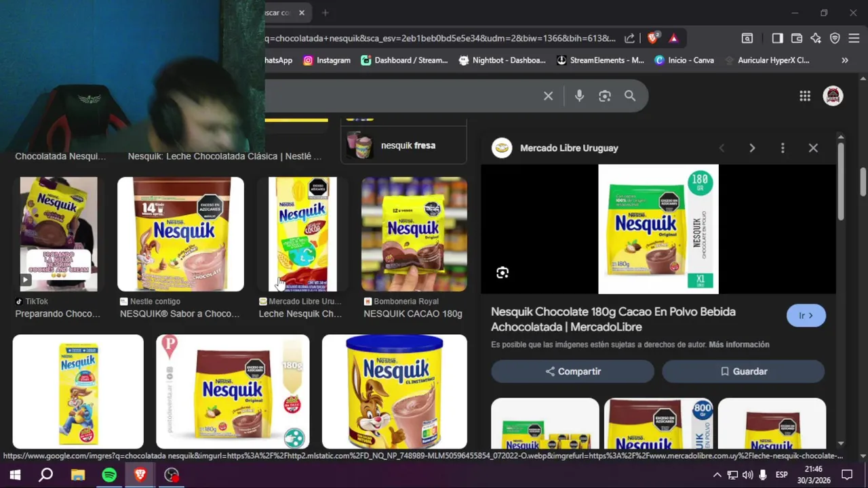Open tab search toolbar icon

[x=747, y=38]
